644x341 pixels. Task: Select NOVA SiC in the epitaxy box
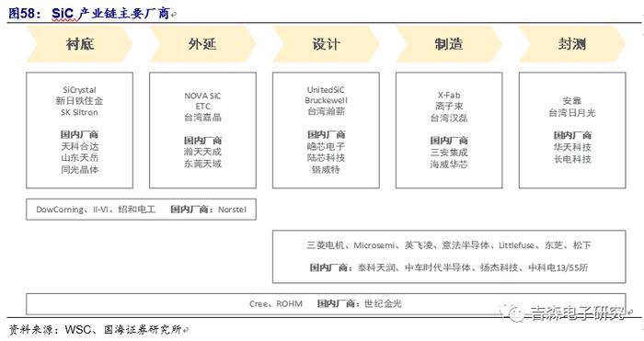202,96
